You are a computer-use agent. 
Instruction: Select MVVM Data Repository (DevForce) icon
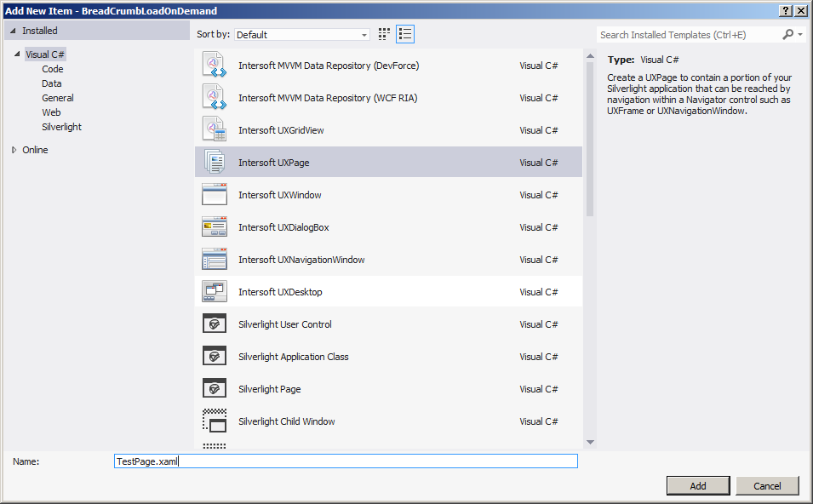[x=214, y=66]
